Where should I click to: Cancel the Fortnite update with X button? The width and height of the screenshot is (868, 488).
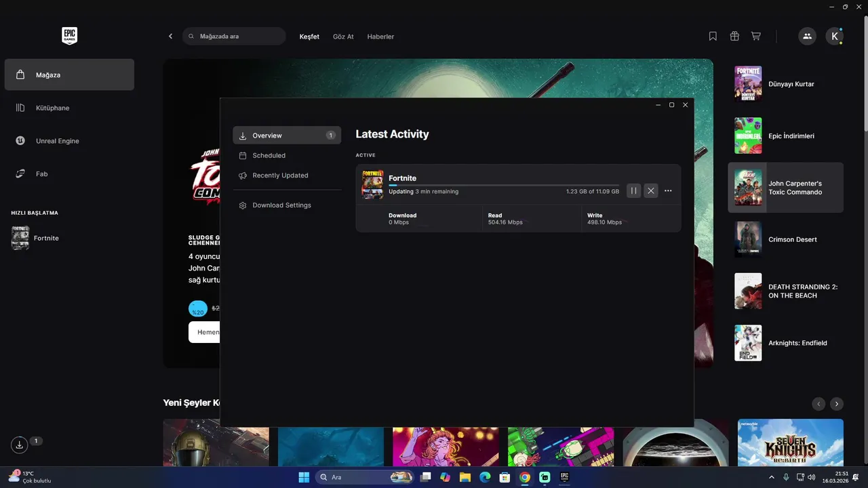click(x=651, y=191)
